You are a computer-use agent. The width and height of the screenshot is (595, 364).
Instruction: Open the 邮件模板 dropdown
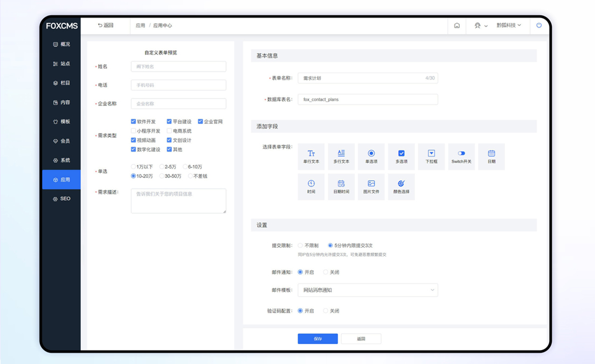click(x=368, y=290)
